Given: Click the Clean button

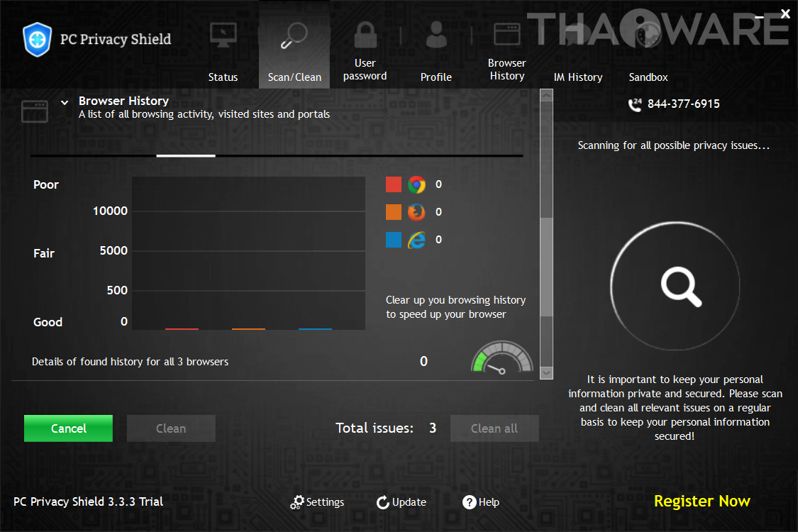Looking at the screenshot, I should coord(171,428).
